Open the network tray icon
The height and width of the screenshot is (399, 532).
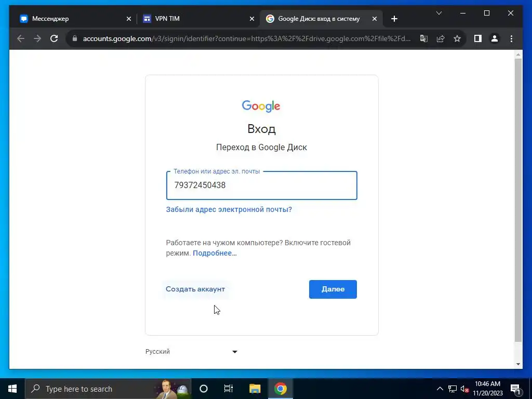tap(453, 389)
